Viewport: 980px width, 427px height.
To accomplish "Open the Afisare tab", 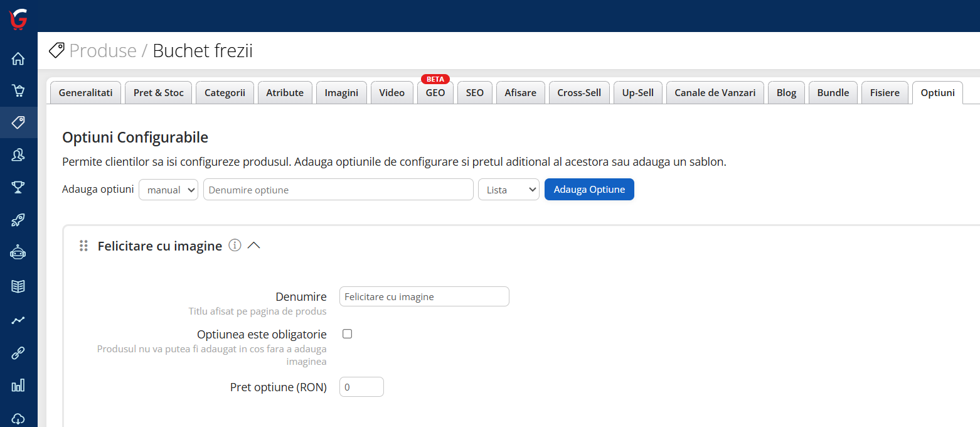I will (521, 93).
